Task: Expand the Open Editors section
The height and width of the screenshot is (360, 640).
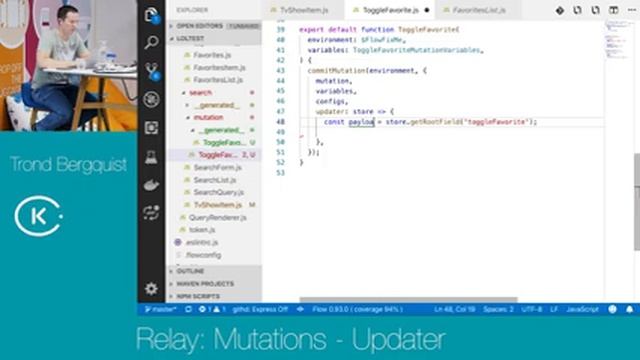Action: 214,26
